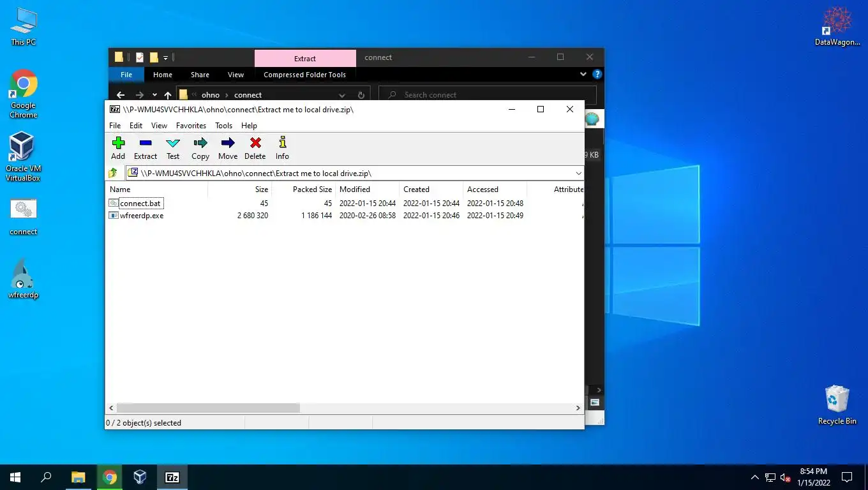
Task: Open File Explorer from the taskbar
Action: click(78, 477)
